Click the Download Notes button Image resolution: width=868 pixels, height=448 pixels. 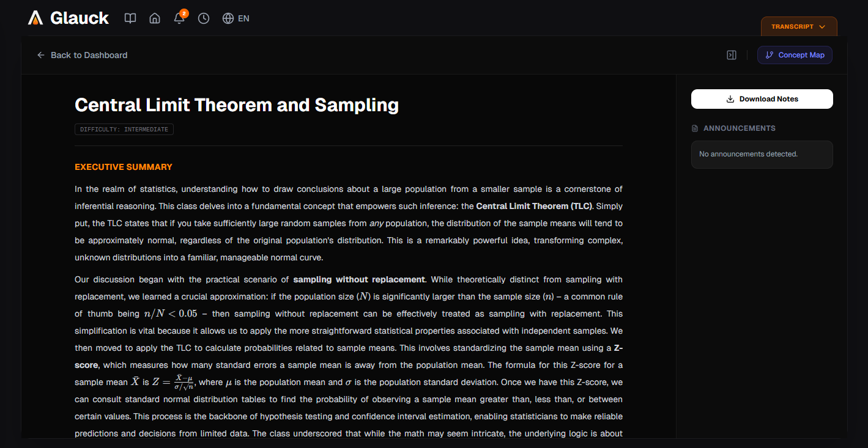coord(762,98)
